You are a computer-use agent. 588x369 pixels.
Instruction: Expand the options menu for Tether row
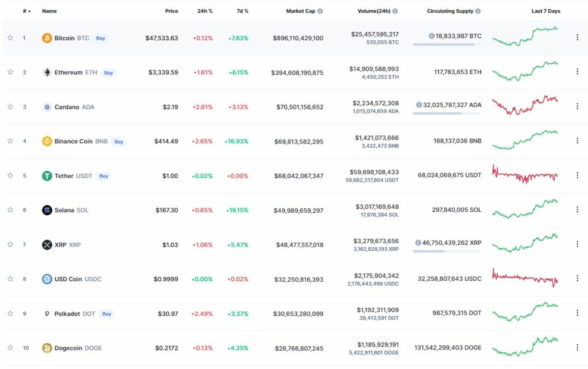click(x=577, y=175)
